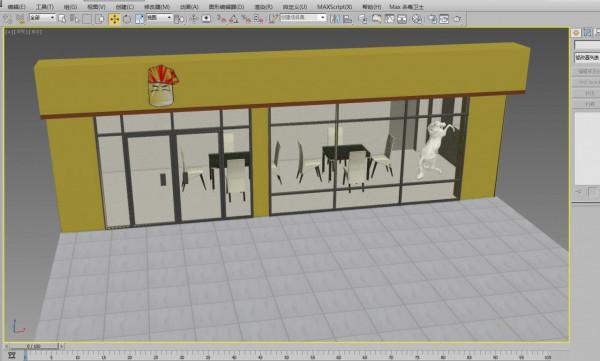Open the Select by Name dialog

pyautogui.click(x=74, y=18)
